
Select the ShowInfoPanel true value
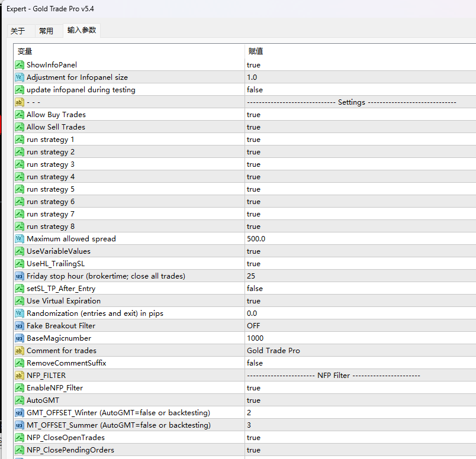253,65
